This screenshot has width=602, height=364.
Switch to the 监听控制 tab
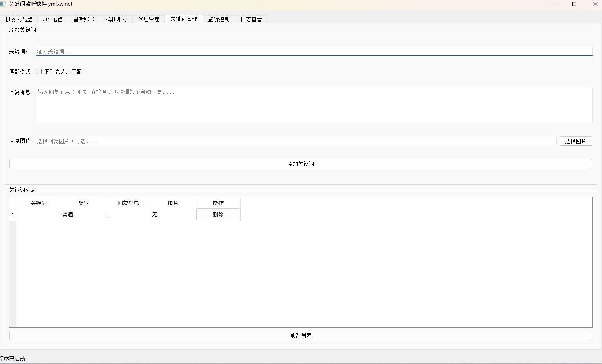coord(219,19)
